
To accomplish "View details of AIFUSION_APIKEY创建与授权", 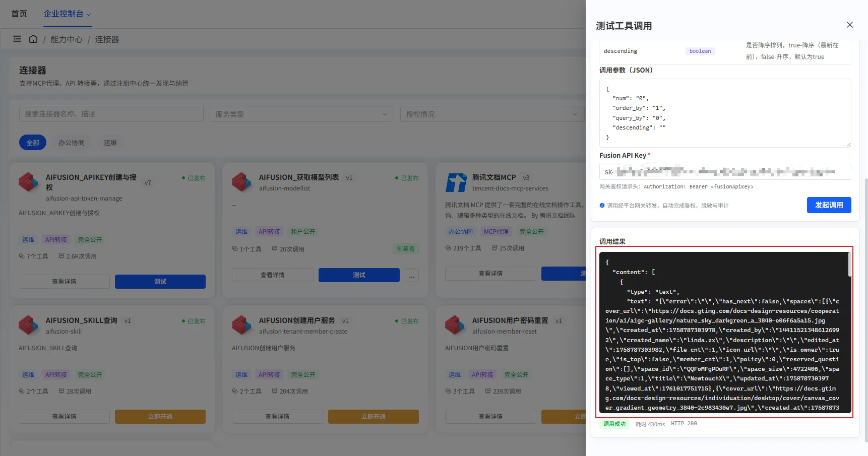I will [x=64, y=282].
